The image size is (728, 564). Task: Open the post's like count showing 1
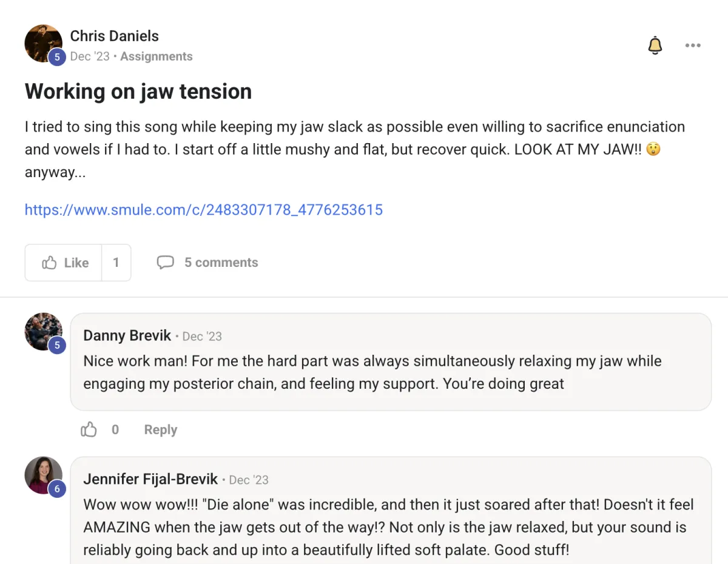point(116,263)
